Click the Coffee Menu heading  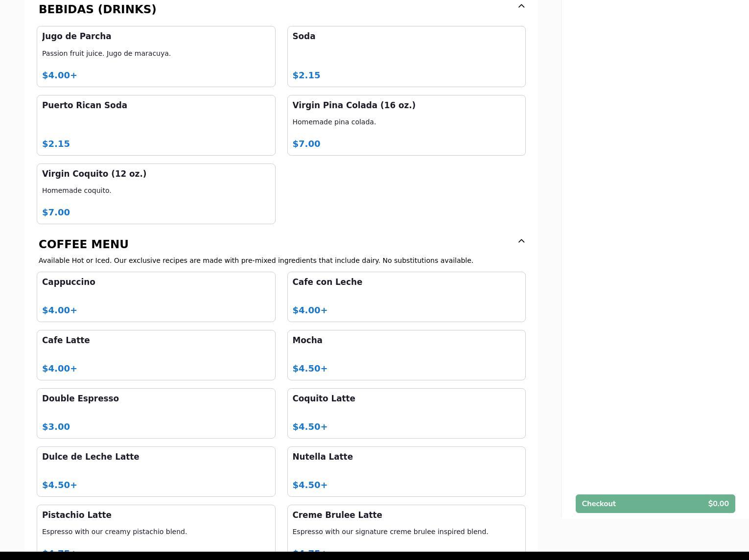coord(84,244)
